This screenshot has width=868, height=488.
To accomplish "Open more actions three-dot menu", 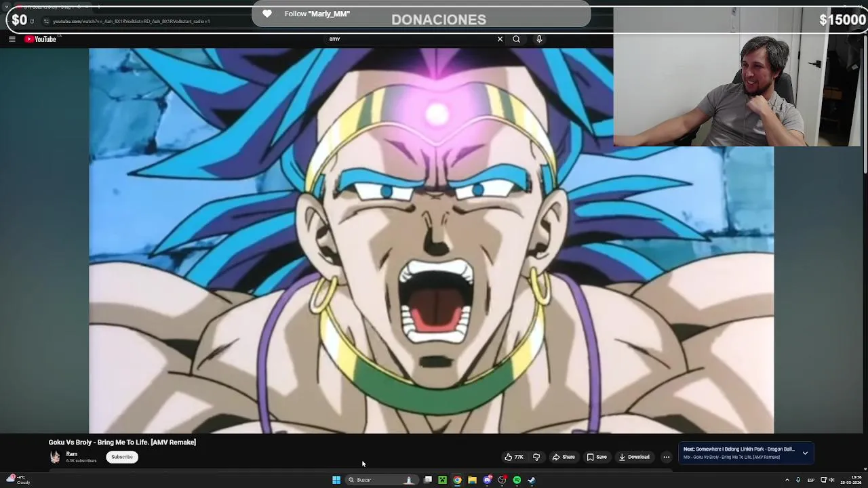I will (x=666, y=457).
